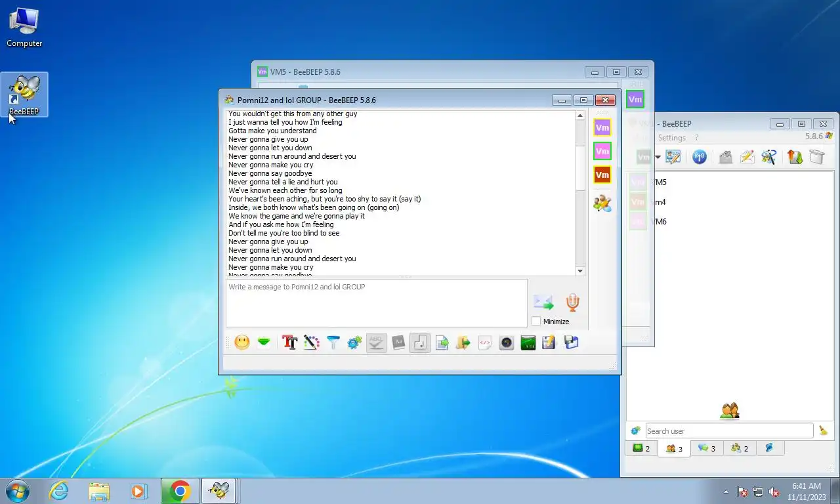This screenshot has width=840, height=504.
Task: Click the green-bordered Vm member avatar
Action: (x=602, y=151)
